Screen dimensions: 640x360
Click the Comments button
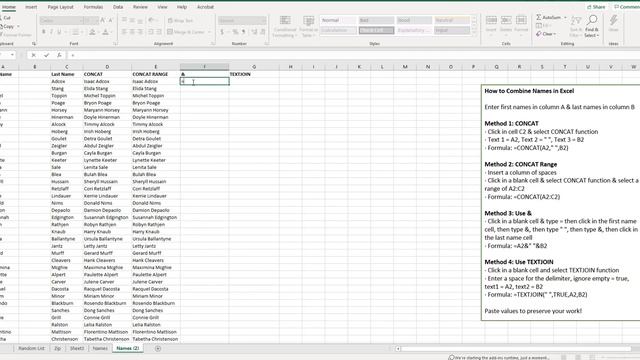pyautogui.click(x=626, y=7)
